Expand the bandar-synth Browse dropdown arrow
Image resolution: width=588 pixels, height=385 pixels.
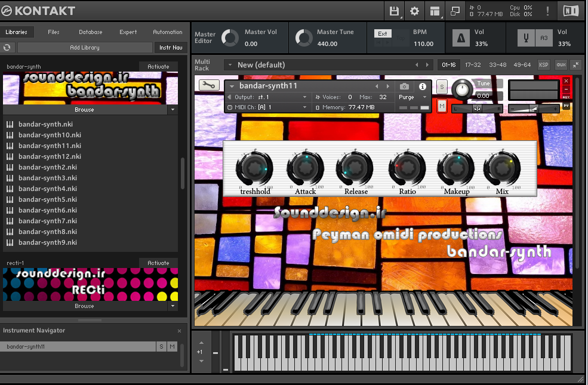click(173, 109)
